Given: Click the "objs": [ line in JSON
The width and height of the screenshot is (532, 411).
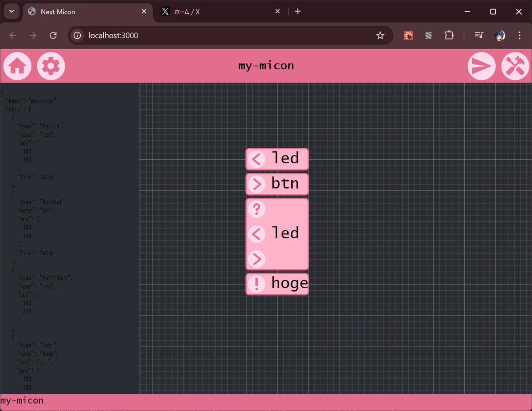Looking at the screenshot, I should coord(18,109).
